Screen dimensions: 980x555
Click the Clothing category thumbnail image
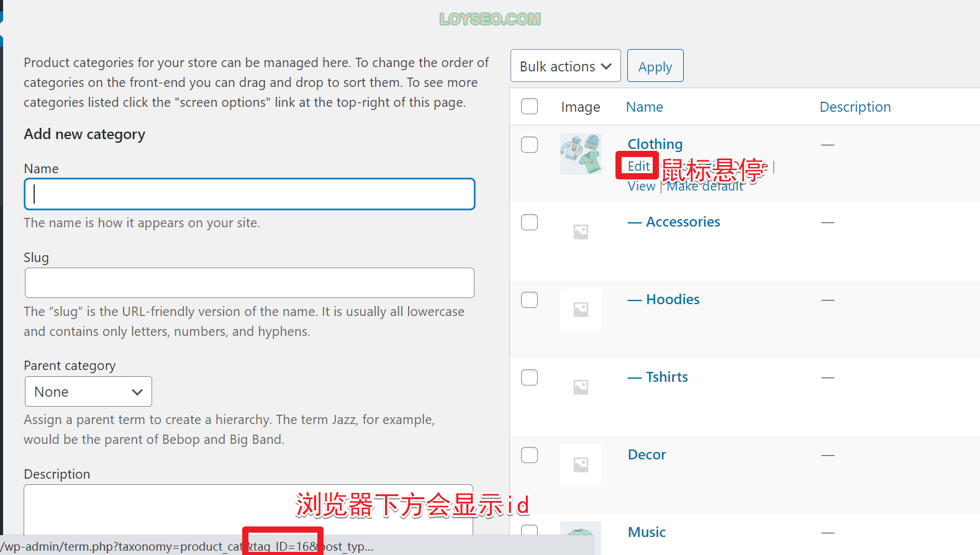tap(580, 154)
